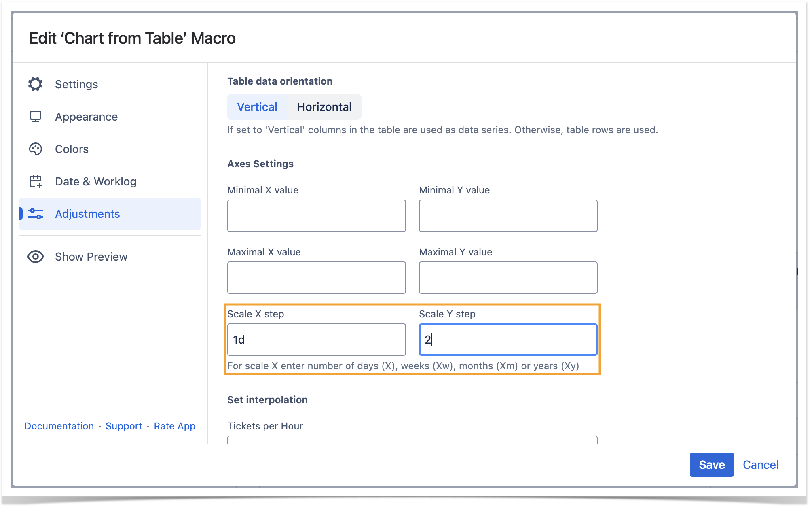Click the Show Preview eye icon
The width and height of the screenshot is (812, 508).
pos(36,257)
